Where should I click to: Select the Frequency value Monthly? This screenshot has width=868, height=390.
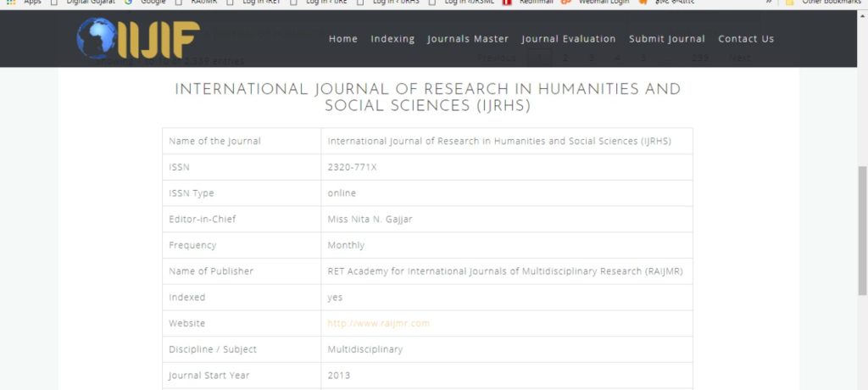pos(346,245)
